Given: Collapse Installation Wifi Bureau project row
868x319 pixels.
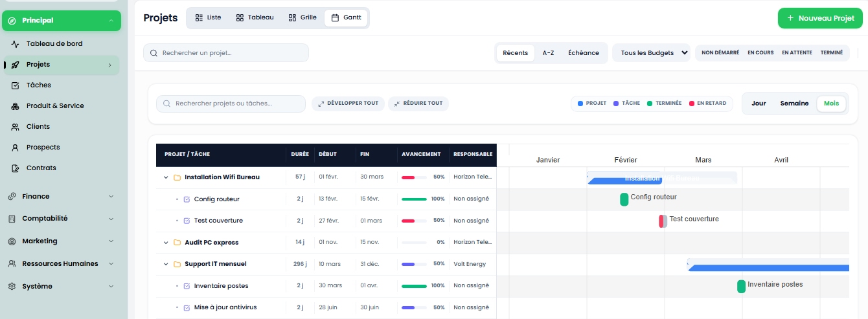Looking at the screenshot, I should point(166,177).
